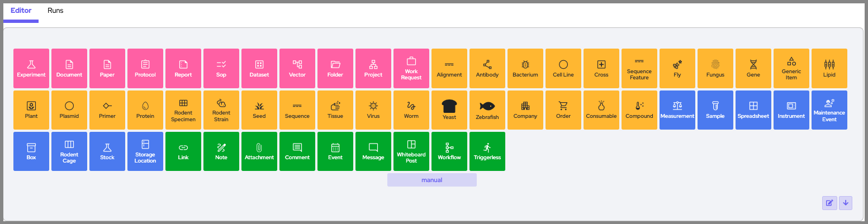Switch to the Runs tab
Screen dimensions: 868x224
(x=55, y=11)
